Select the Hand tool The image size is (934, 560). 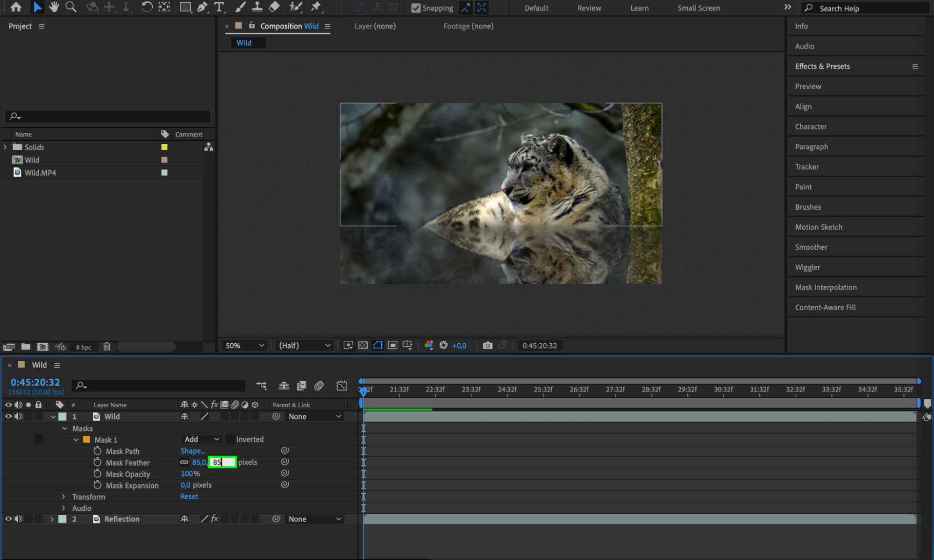pos(54,7)
